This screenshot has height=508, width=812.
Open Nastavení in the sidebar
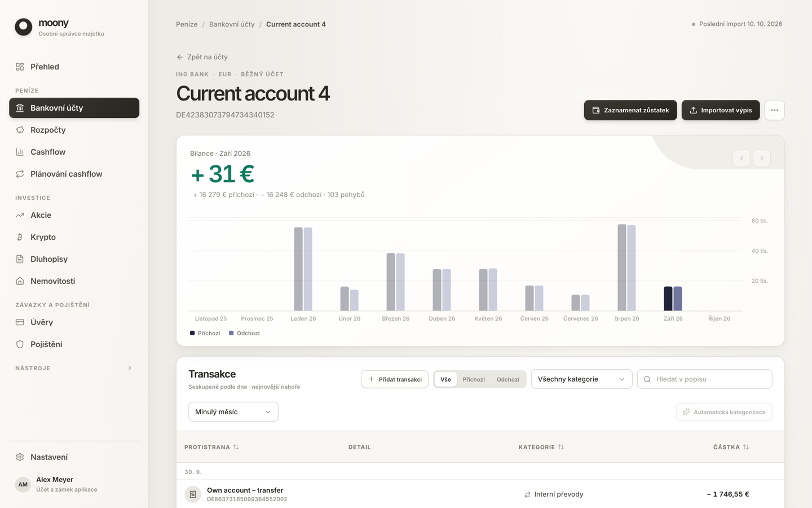coord(74,457)
